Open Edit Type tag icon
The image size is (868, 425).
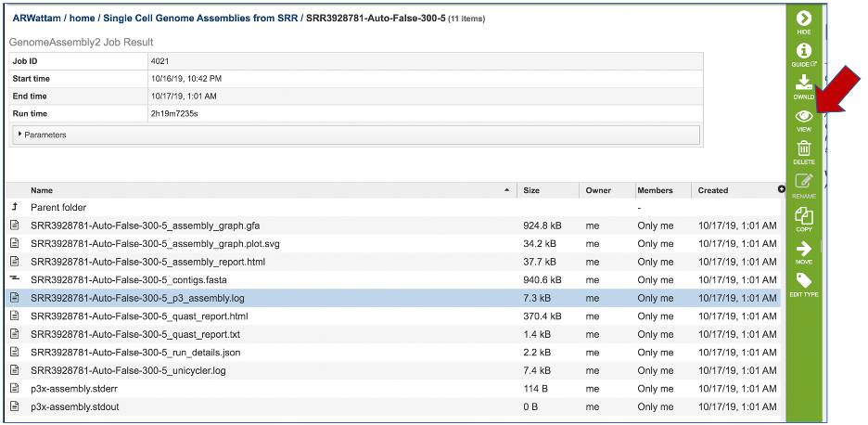[803, 280]
